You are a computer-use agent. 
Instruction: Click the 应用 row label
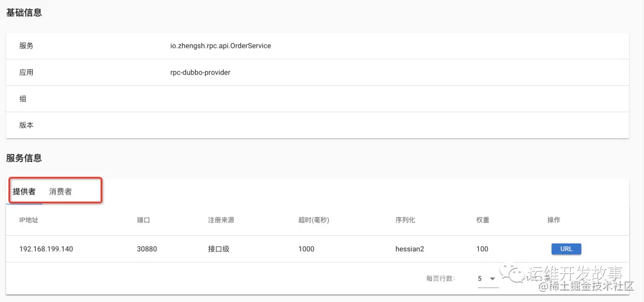[26, 72]
